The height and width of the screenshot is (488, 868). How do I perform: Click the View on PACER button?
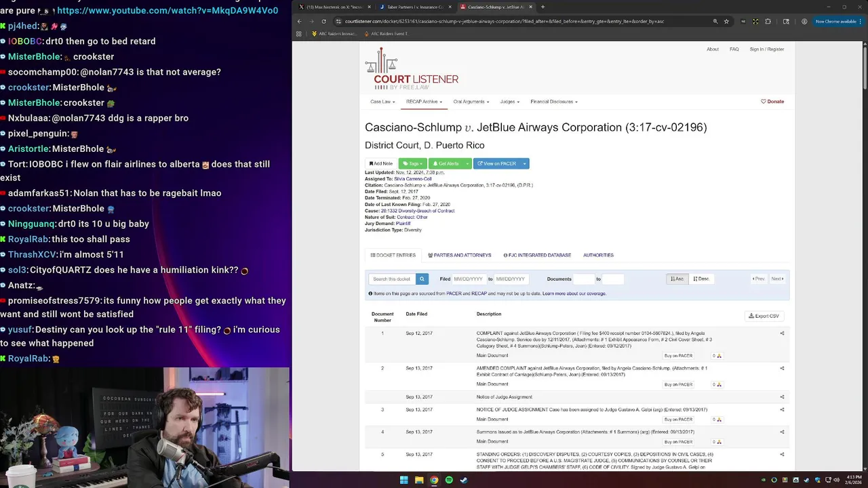click(496, 163)
